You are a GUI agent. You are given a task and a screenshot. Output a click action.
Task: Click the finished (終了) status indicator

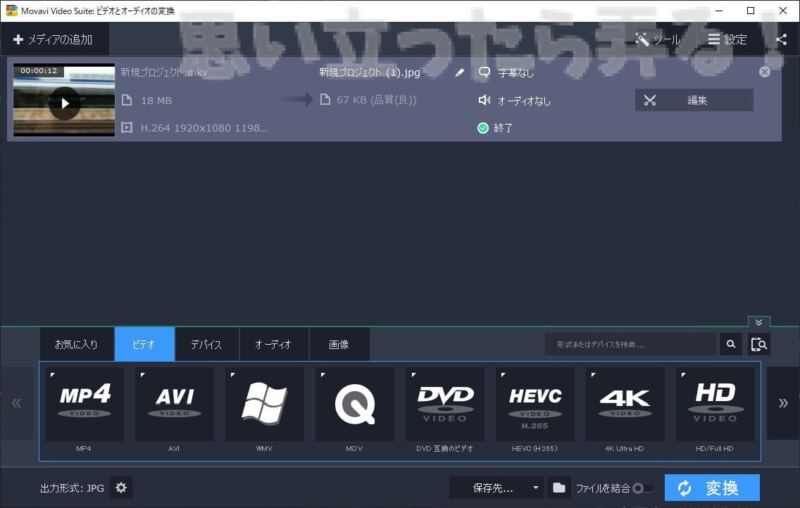point(495,128)
